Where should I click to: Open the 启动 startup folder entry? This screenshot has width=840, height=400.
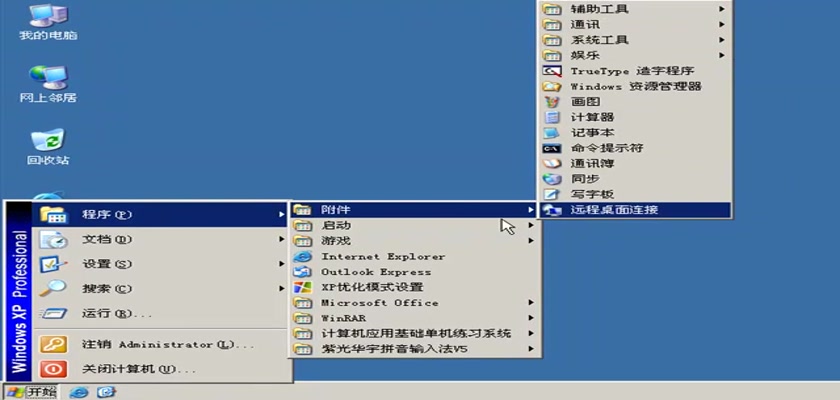[x=414, y=225]
